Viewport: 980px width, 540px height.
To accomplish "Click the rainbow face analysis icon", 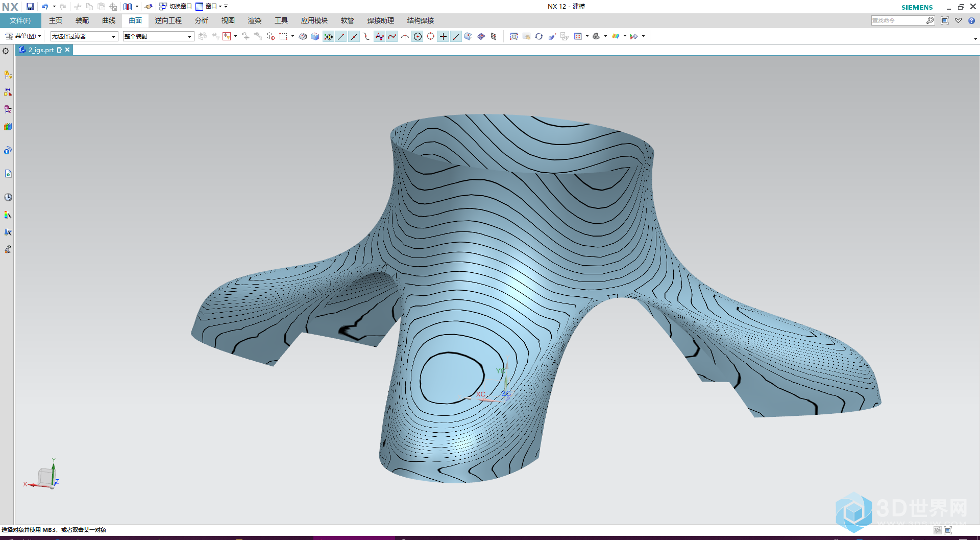I will coord(616,36).
